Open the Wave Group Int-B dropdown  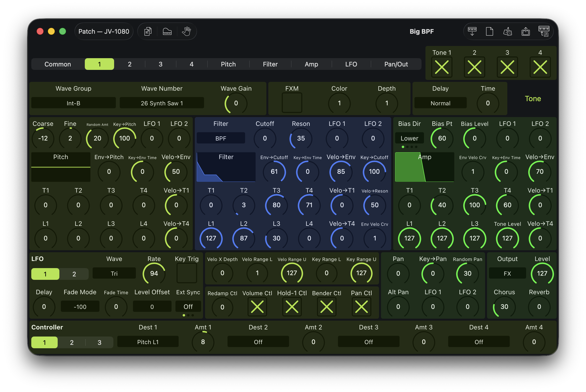[73, 103]
